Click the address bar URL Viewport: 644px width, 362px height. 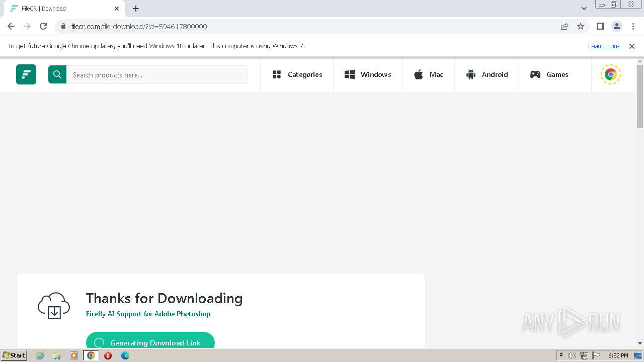coord(139,27)
